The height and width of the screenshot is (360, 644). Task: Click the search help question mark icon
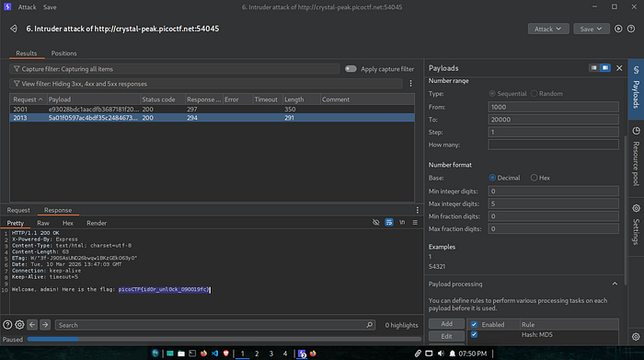click(7, 325)
